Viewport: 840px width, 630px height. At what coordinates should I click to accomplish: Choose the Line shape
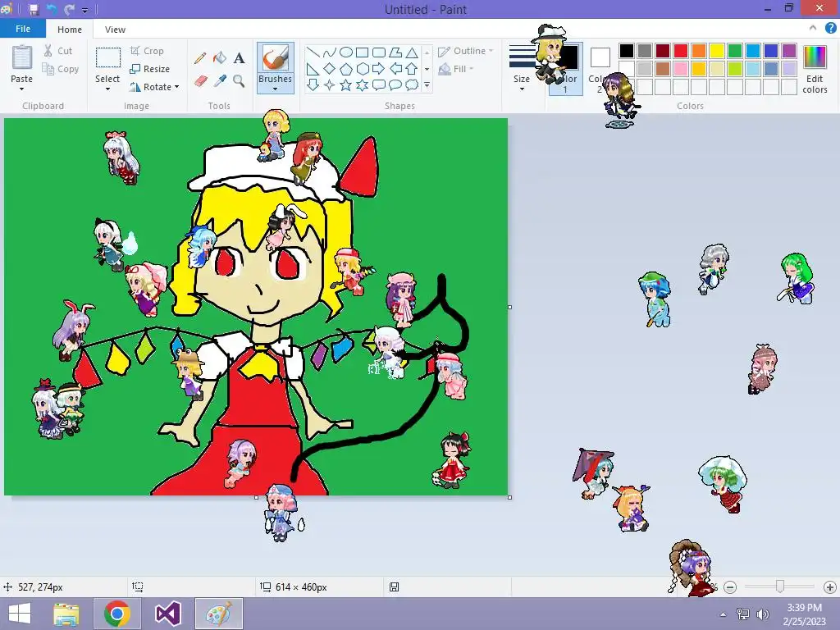(x=313, y=52)
